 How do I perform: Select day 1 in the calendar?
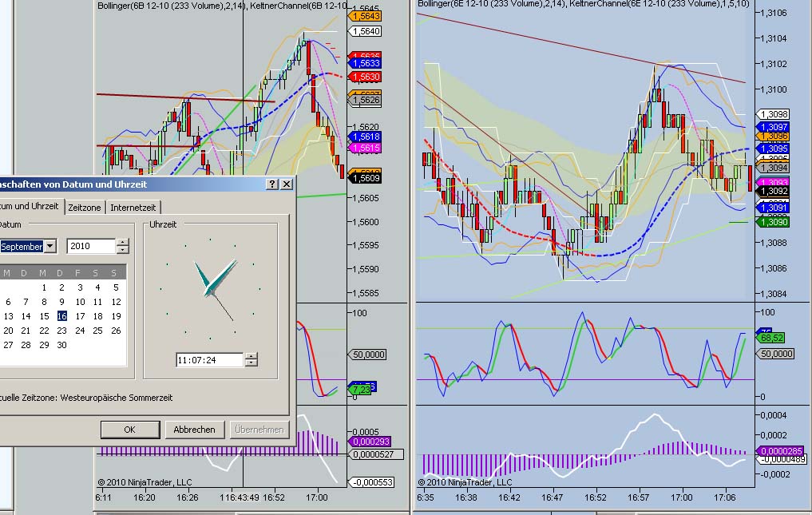coord(44,287)
